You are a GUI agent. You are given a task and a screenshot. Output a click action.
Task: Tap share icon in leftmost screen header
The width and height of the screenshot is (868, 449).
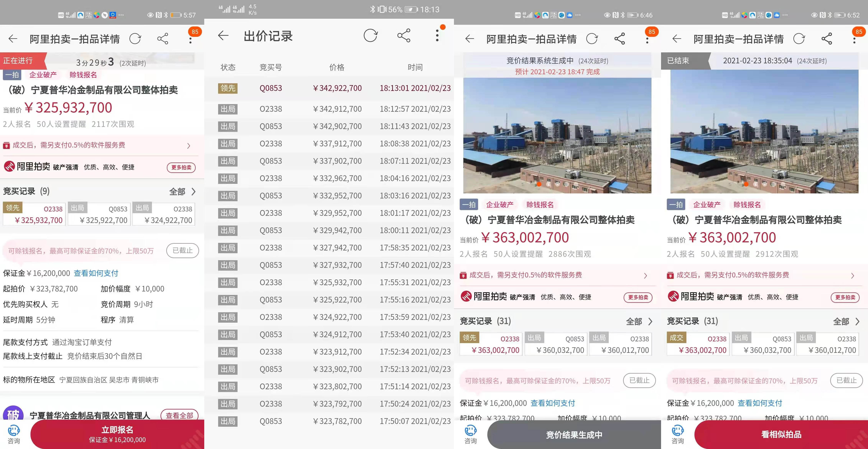click(163, 39)
